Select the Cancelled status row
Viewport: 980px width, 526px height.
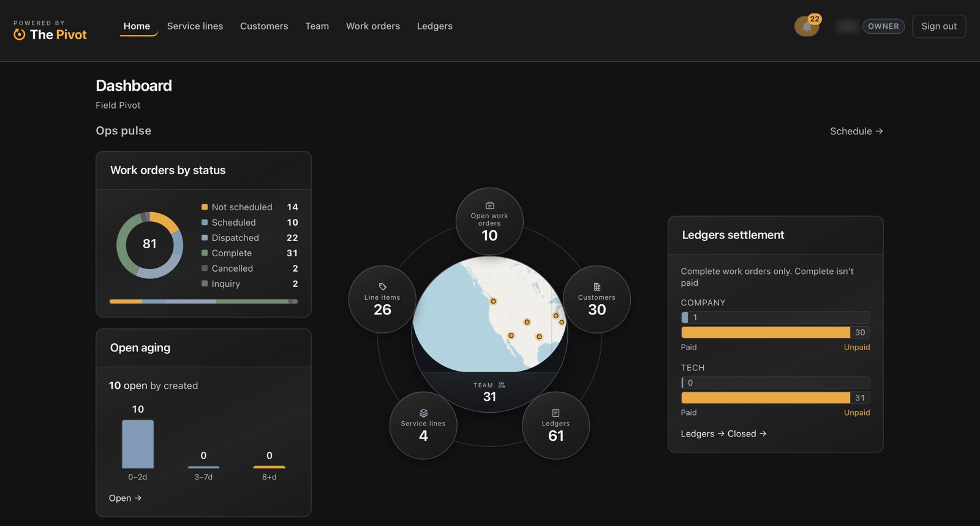[x=250, y=269]
